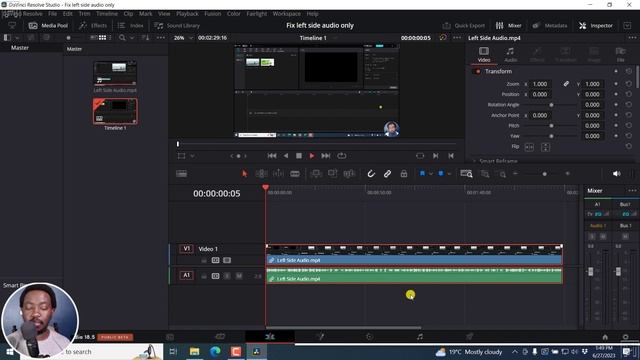This screenshot has height=360, width=640.
Task: Toggle the Metadata panel button
Action: coord(550,25)
